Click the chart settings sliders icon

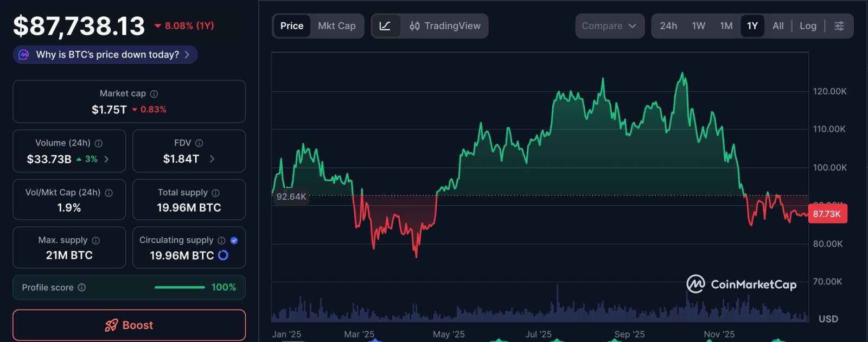(840, 26)
